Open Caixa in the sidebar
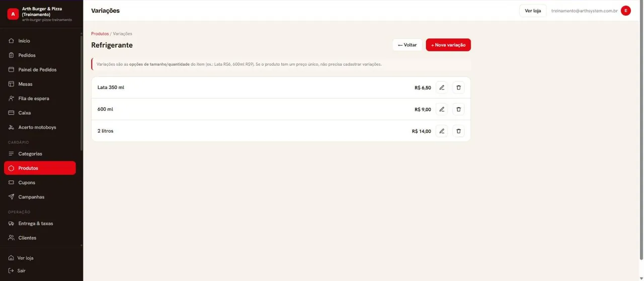The image size is (644, 281). point(40,113)
